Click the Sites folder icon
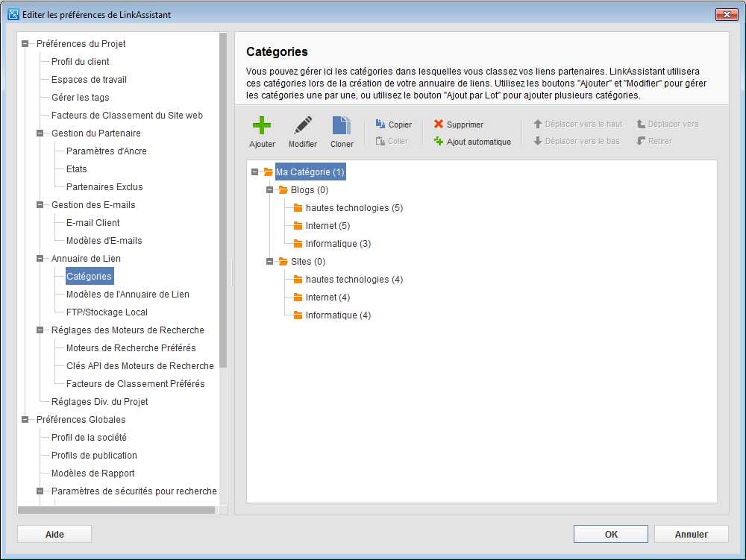The height and width of the screenshot is (560, 746). (283, 262)
